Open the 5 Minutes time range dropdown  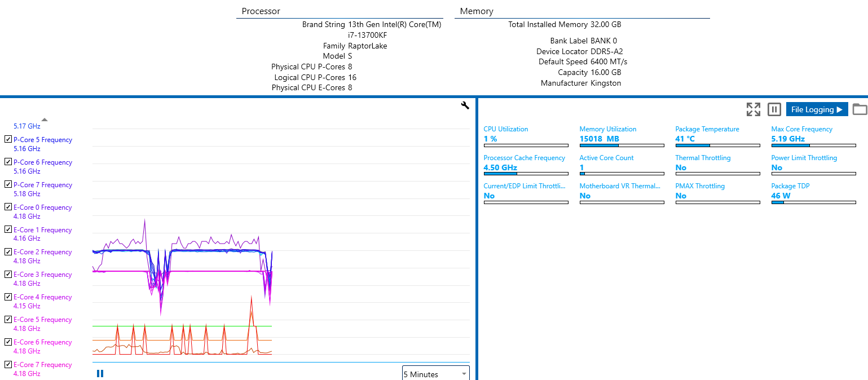[x=435, y=374]
